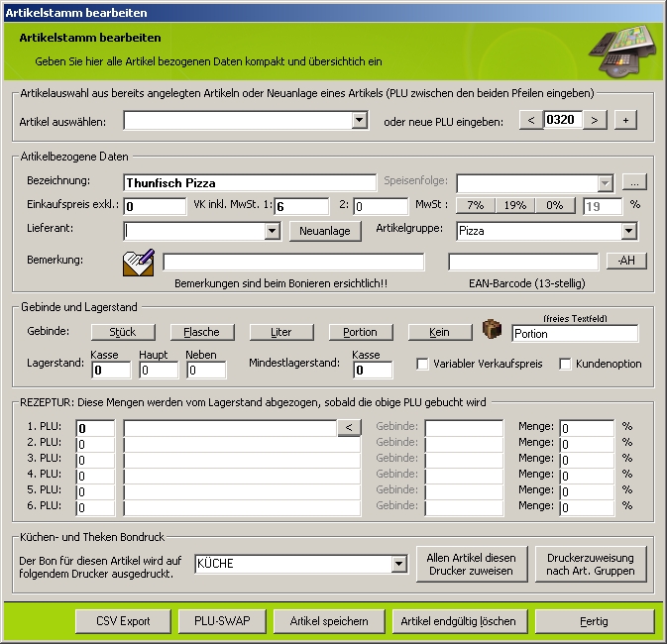The image size is (667, 644).
Task: Open Druckerzuweisung nach Art. Gruppen
Action: [591, 564]
